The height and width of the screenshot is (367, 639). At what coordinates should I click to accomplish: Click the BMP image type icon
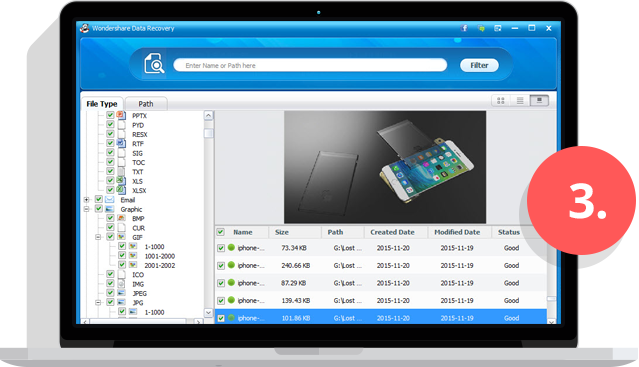click(121, 218)
